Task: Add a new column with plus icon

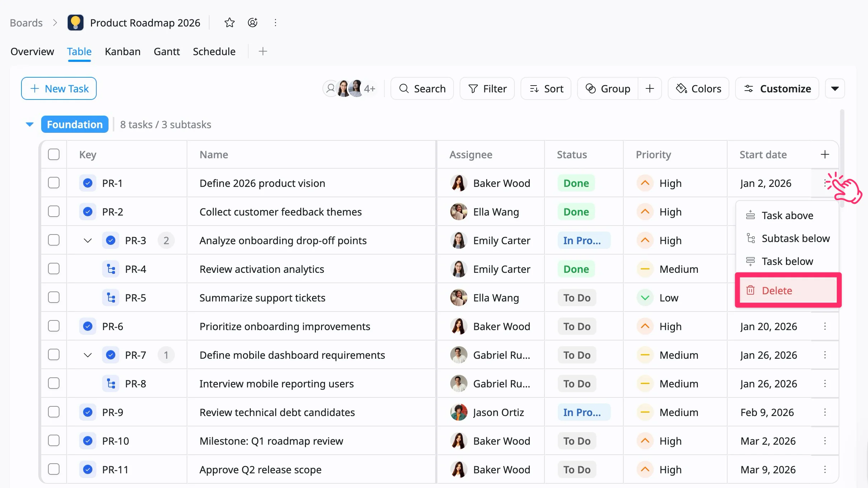Action: [825, 154]
